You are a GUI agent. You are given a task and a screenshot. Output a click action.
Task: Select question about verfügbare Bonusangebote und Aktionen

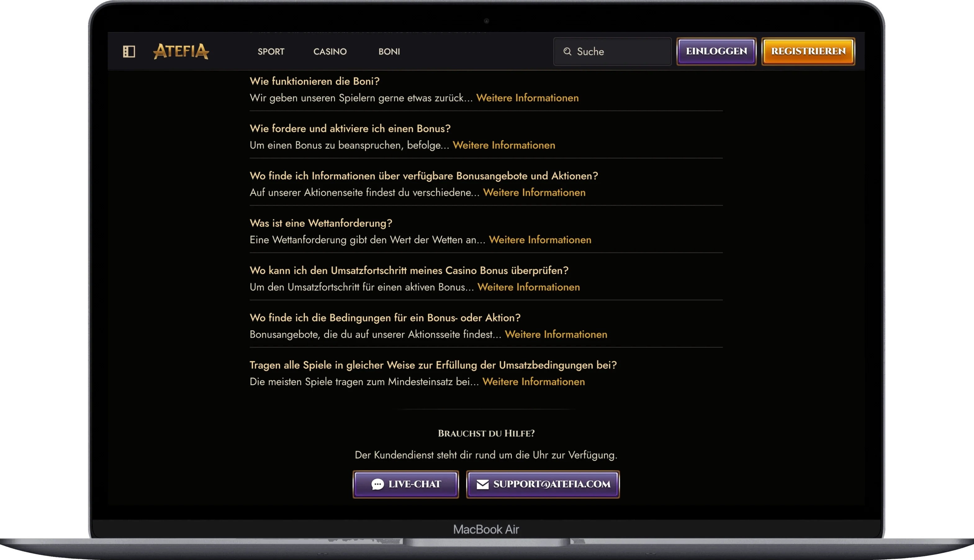(x=424, y=176)
